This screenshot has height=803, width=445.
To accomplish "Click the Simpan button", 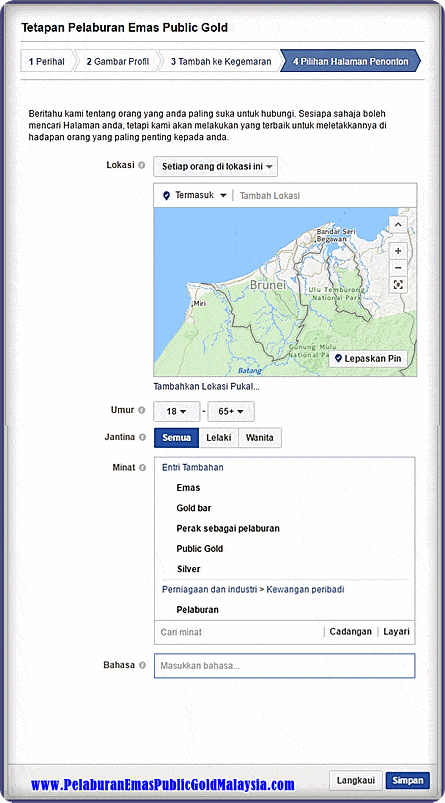I will click(408, 780).
